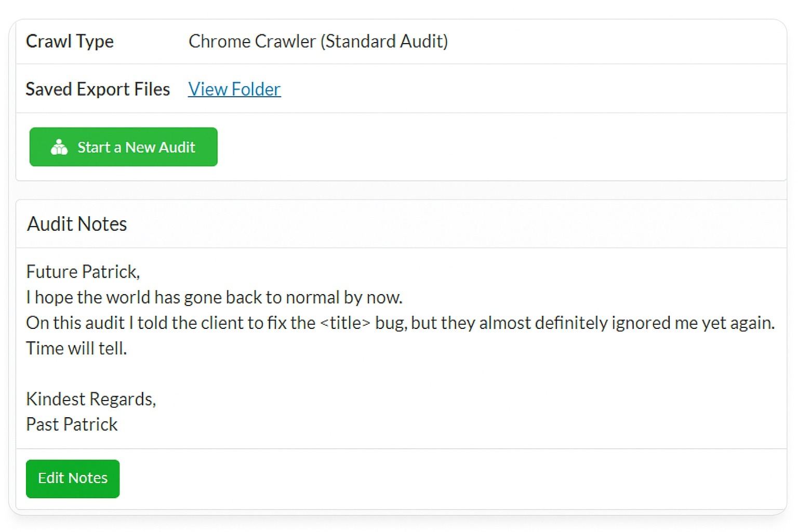
Task: Click the empty area beside Edit Notes button
Action: pyautogui.click(x=364, y=478)
